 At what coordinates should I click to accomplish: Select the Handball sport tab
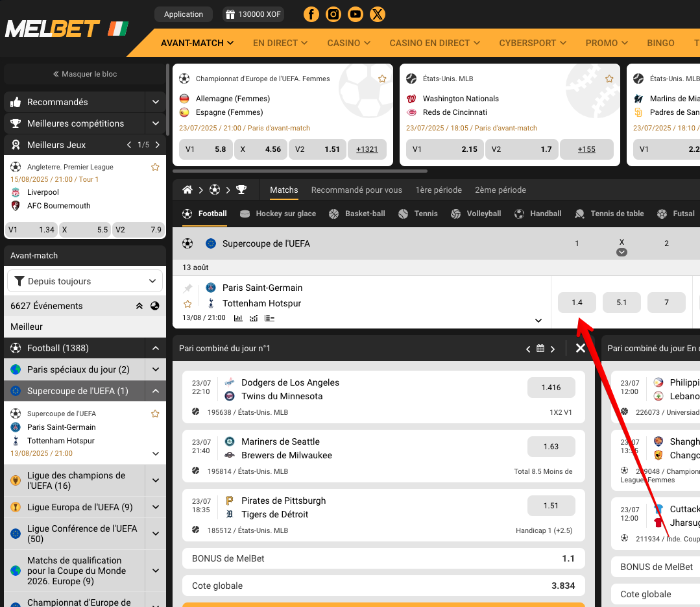(x=538, y=214)
